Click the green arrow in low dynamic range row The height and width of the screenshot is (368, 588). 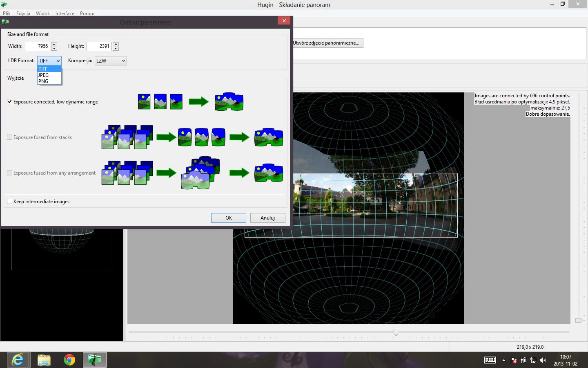tap(199, 101)
